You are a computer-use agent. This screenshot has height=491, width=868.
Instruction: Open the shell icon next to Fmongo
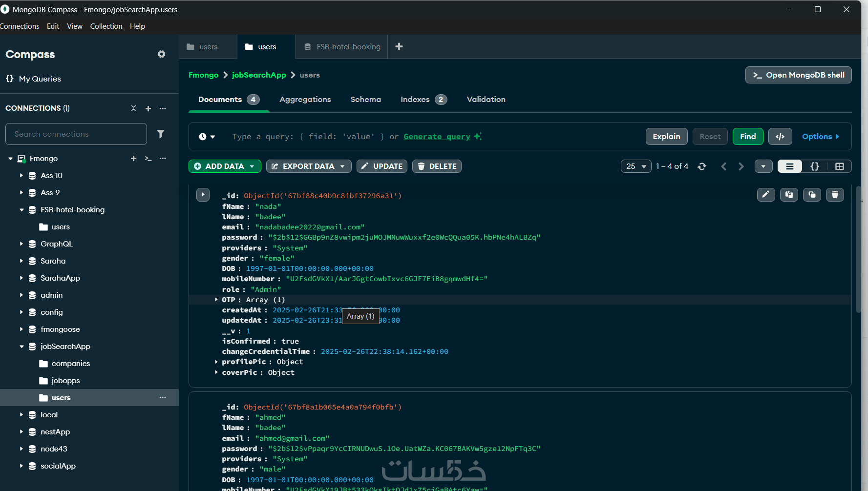[x=148, y=158]
